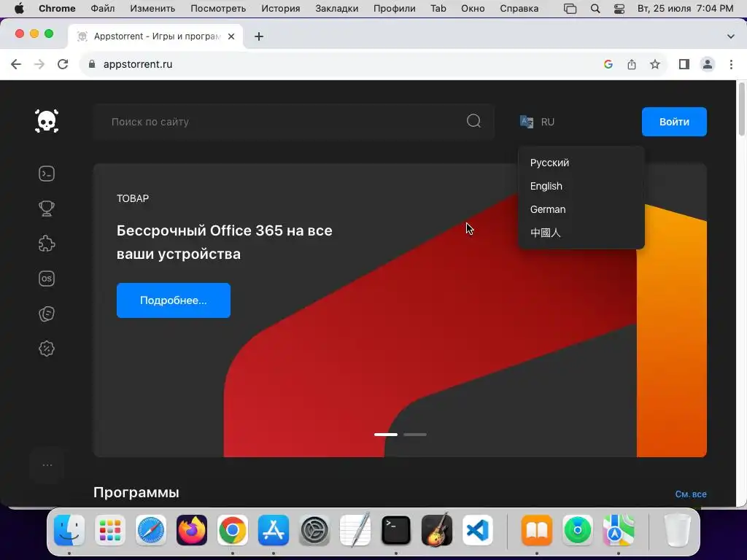Open the OS sidebar icon

click(47, 279)
